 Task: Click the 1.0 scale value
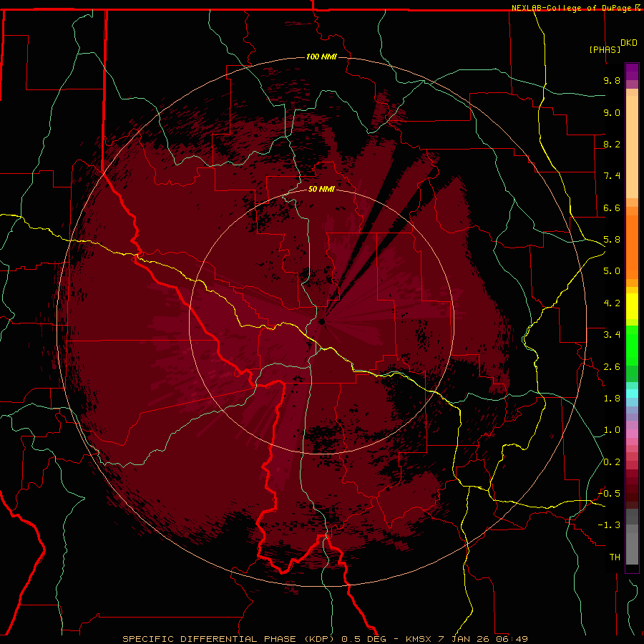612,430
